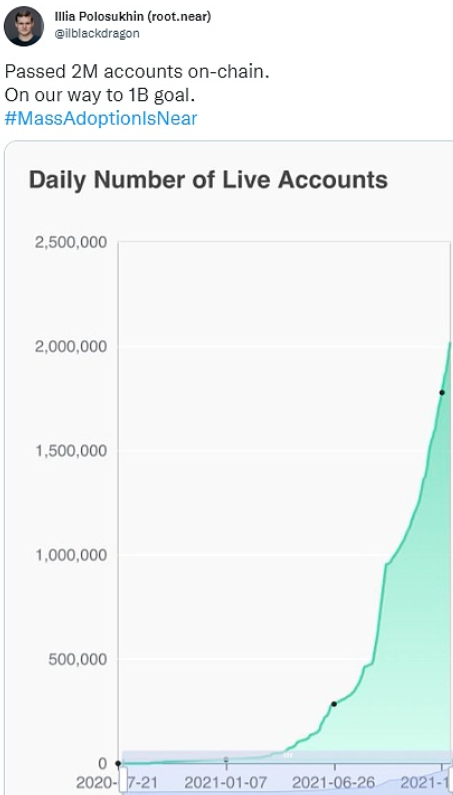Viewport: 453px width, 795px height.
Task: Select the black data point near 2021-06-26
Action: pyautogui.click(x=334, y=704)
